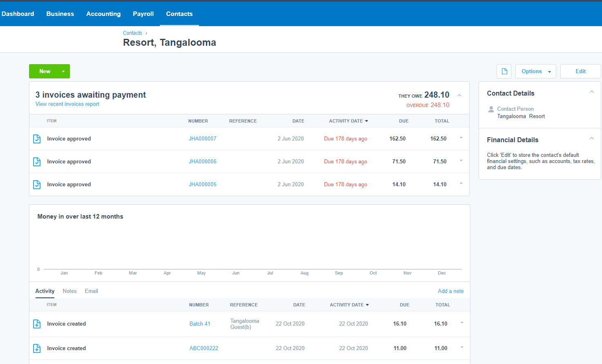Click the THEY OWE 248.10 amount
This screenshot has height=364, width=602.
[x=424, y=95]
